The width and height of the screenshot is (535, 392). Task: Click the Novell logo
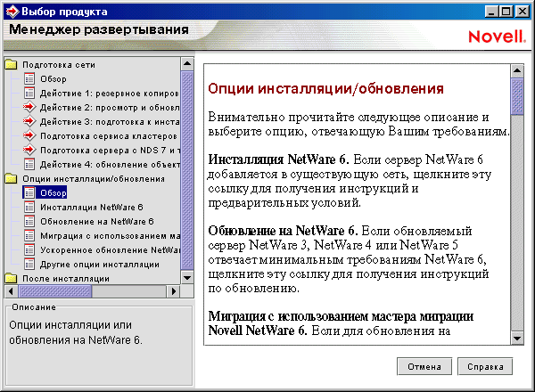498,37
